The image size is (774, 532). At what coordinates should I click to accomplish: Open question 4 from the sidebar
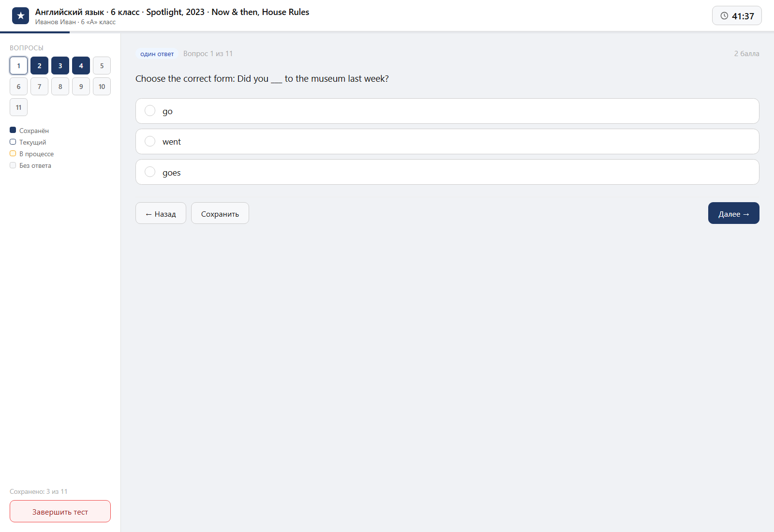click(x=81, y=66)
